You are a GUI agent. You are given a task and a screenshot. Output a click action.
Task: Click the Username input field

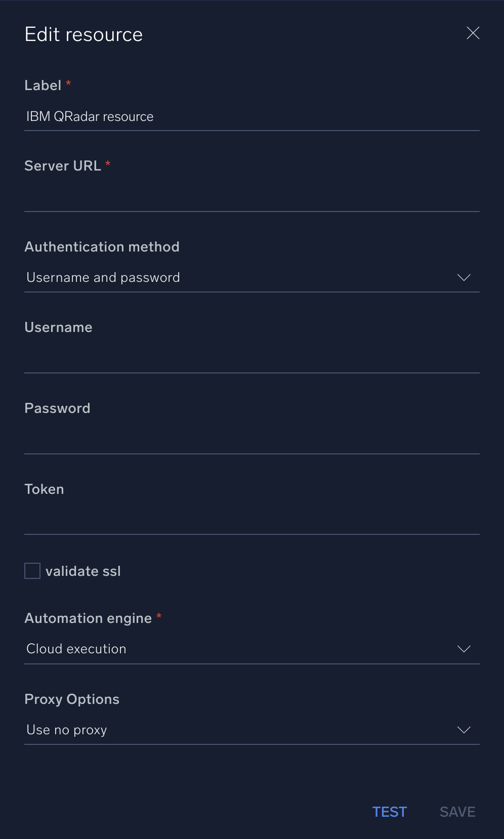click(251, 359)
